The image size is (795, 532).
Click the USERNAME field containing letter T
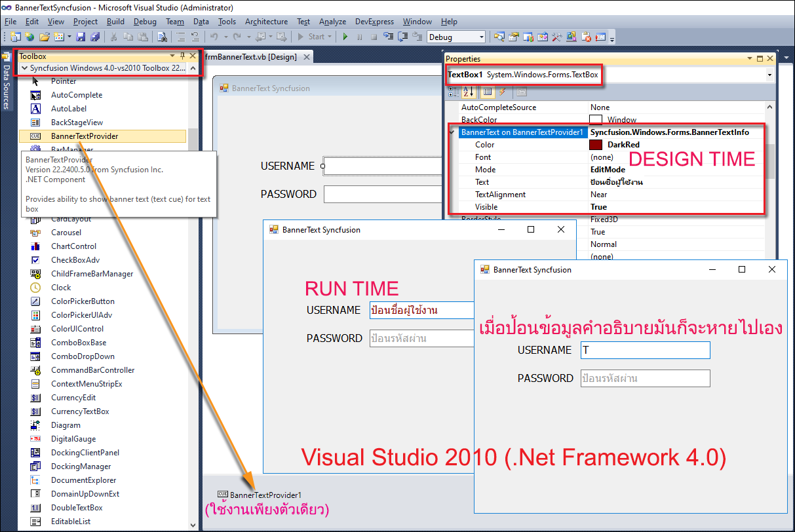pyautogui.click(x=645, y=351)
